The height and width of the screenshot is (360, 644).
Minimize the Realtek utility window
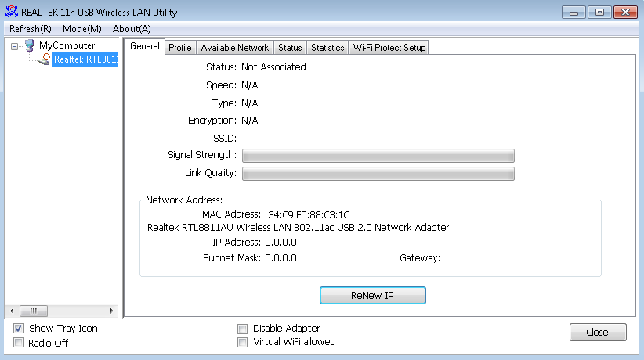coord(573,13)
